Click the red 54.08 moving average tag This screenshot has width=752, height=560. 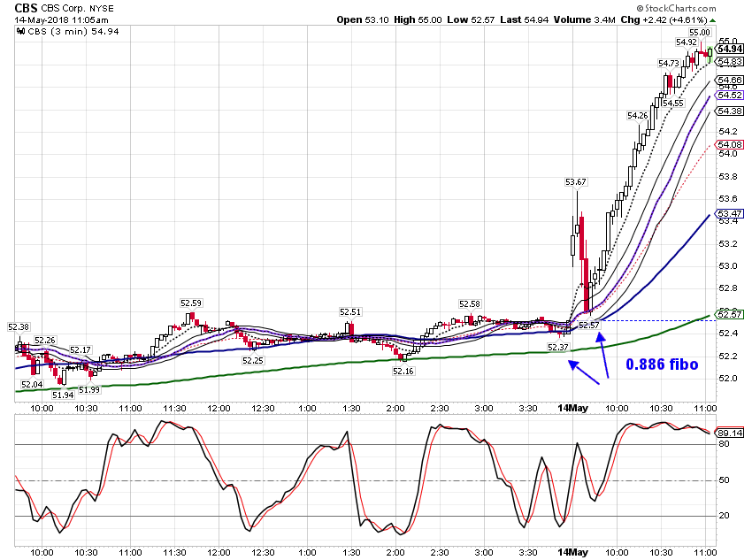[730, 144]
